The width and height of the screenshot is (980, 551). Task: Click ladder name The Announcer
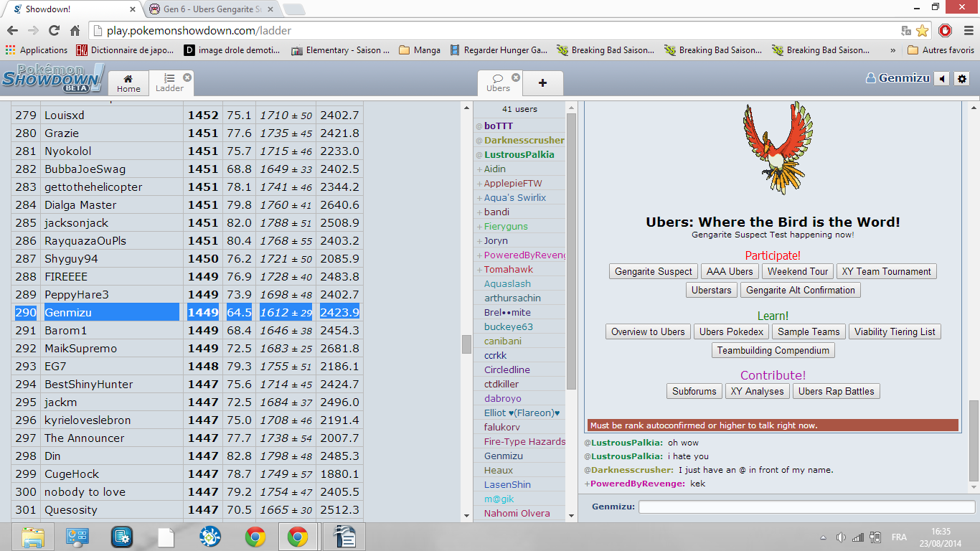[x=84, y=438]
